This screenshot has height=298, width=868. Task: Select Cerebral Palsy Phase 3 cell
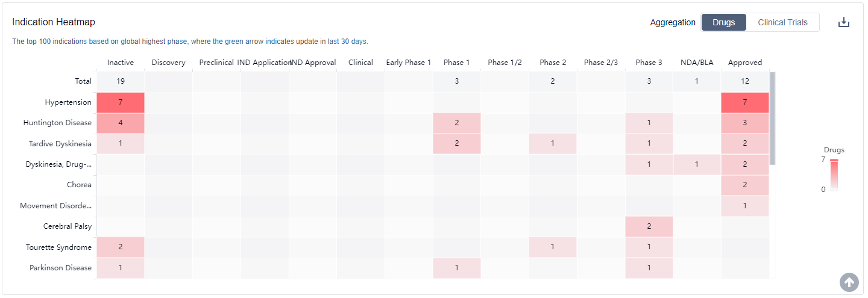click(x=649, y=226)
